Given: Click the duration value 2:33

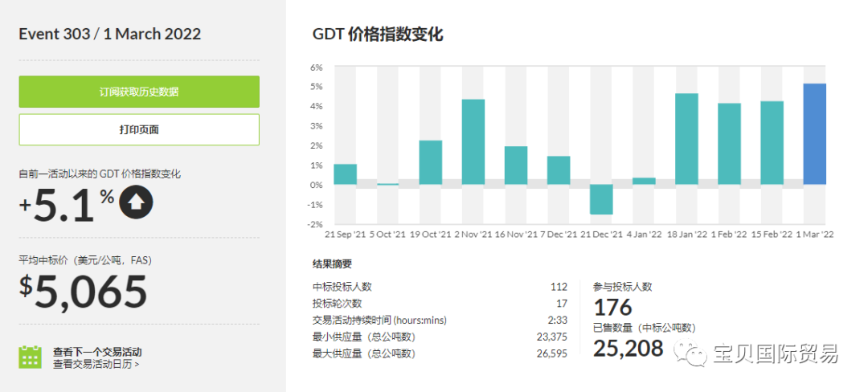Looking at the screenshot, I should (x=558, y=321).
